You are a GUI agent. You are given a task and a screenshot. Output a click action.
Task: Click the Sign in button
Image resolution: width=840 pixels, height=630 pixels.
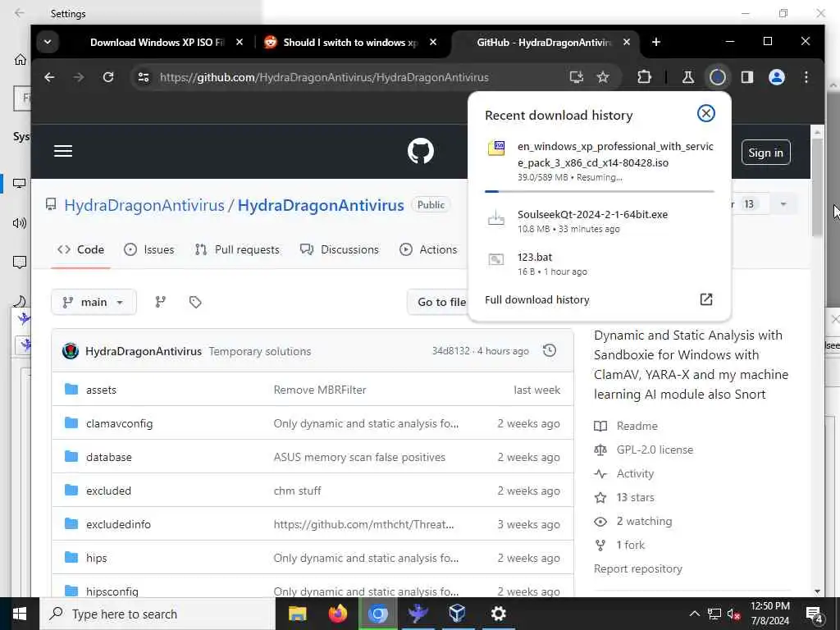point(765,153)
